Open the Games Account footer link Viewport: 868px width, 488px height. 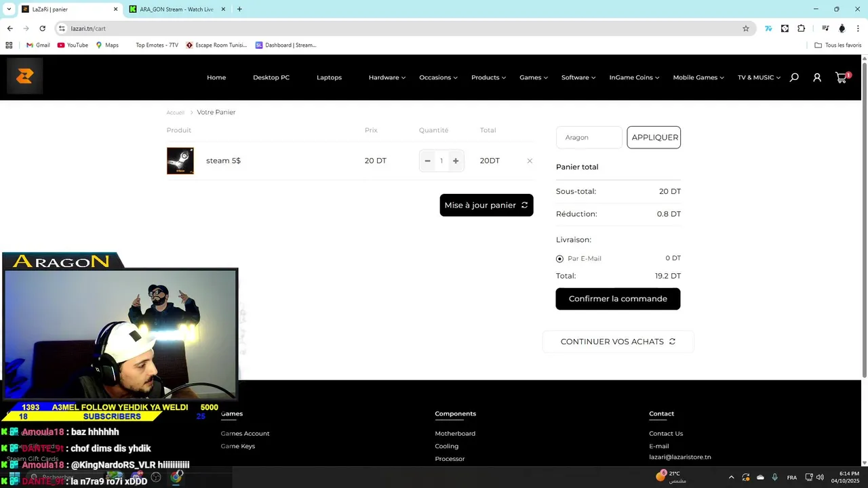point(245,434)
